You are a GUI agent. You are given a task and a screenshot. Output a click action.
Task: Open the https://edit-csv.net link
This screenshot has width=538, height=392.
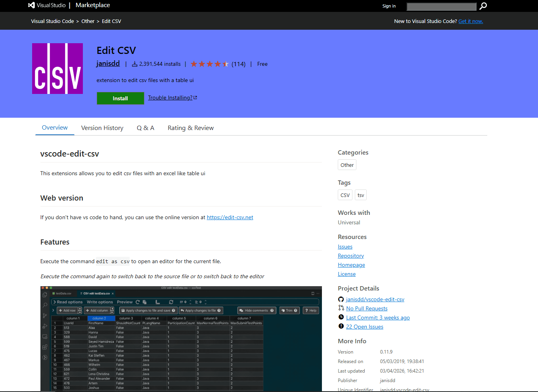230,217
